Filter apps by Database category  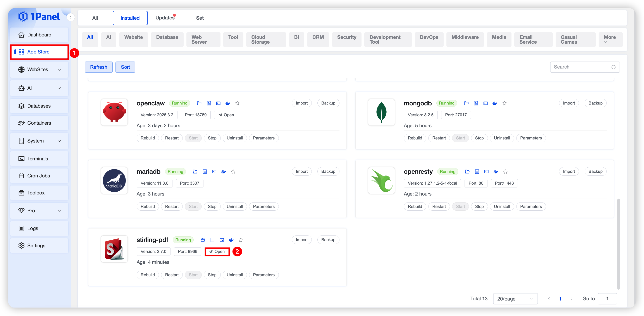167,37
